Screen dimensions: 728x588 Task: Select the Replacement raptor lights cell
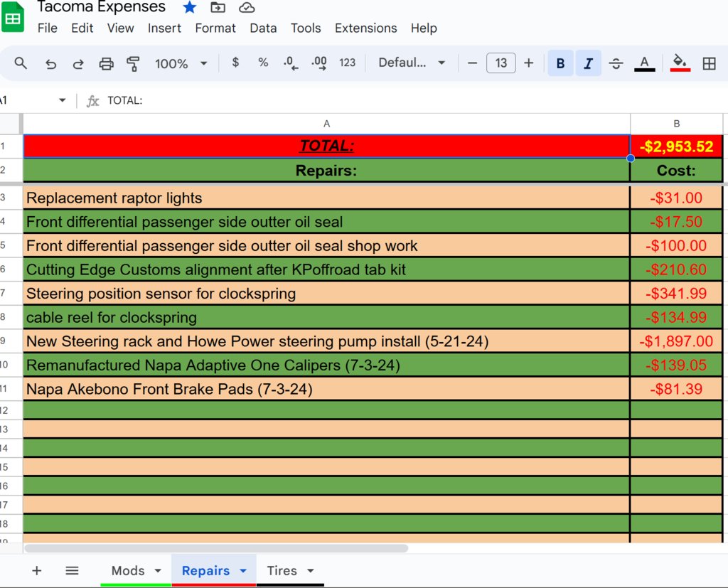tap(326, 198)
